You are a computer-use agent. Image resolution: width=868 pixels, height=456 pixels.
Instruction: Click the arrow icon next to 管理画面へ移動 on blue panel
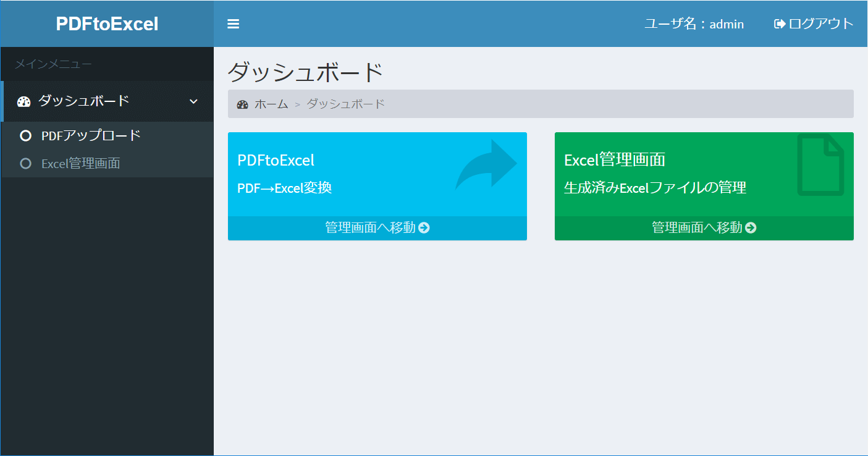(x=423, y=227)
